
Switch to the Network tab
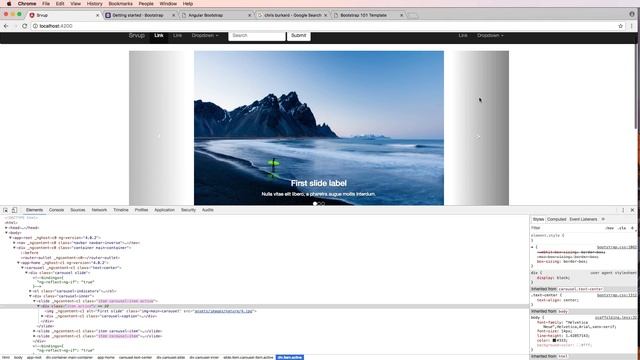(99, 210)
